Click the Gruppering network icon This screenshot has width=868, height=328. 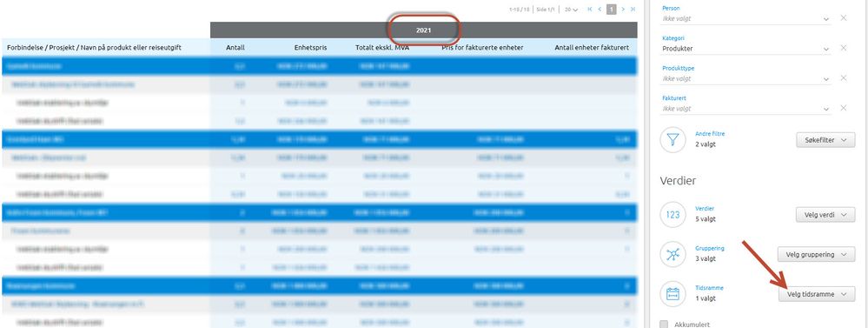coord(673,254)
